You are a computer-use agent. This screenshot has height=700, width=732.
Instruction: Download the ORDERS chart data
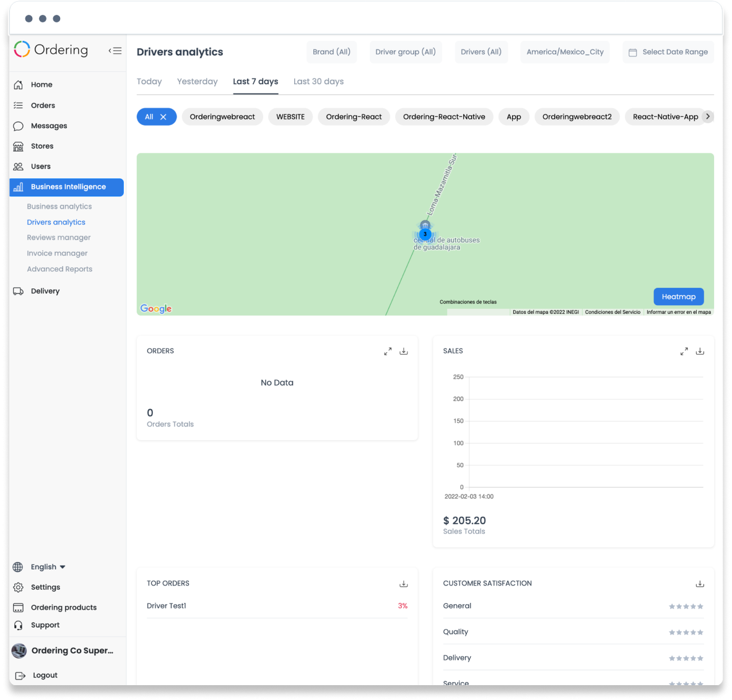404,352
